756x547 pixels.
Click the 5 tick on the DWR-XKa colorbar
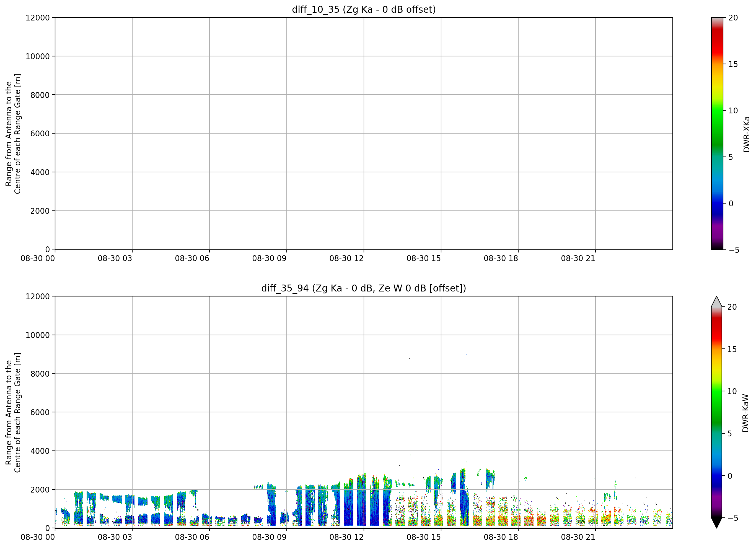tap(731, 157)
